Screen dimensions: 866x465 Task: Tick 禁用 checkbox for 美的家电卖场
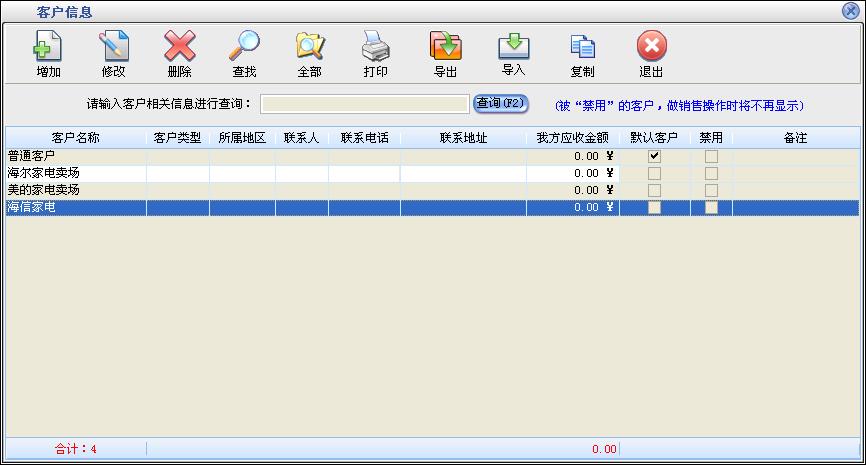coord(711,190)
